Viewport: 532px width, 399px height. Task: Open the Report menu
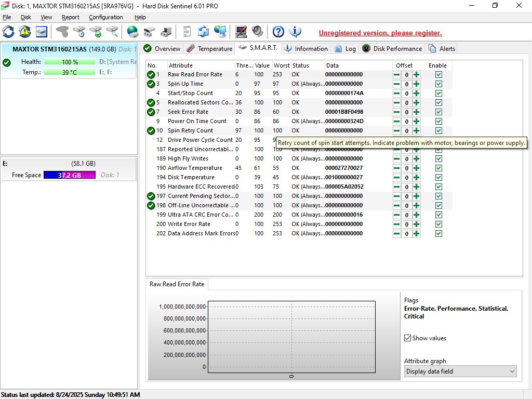pos(71,17)
